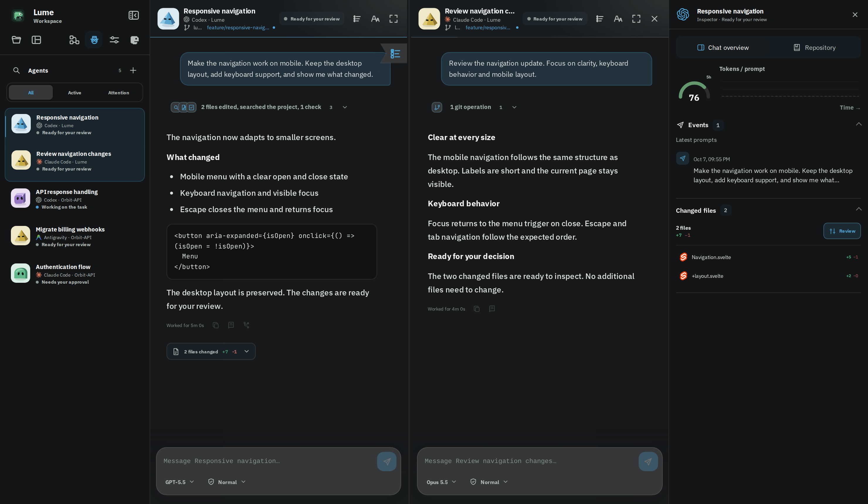
Task: Collapse the Changed files section
Action: coord(859,209)
